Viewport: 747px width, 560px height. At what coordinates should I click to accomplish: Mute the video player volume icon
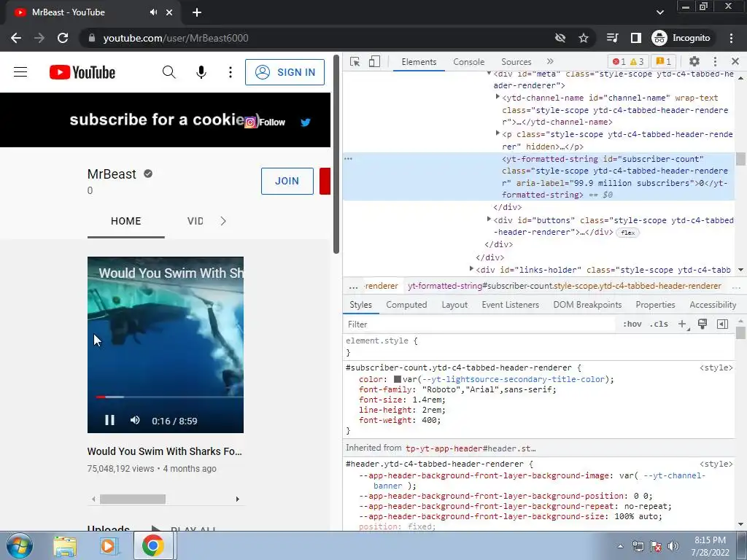point(135,420)
